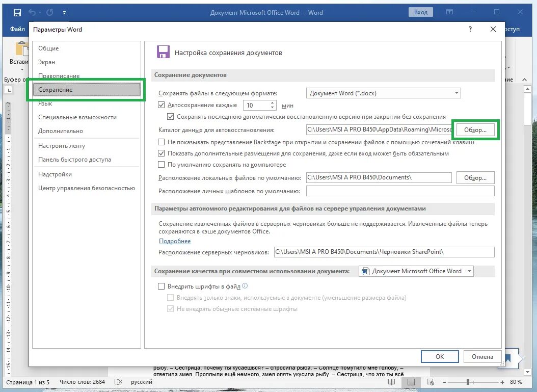The image size is (537, 392).
Task: Select Общие category
Action: pyautogui.click(x=86, y=48)
